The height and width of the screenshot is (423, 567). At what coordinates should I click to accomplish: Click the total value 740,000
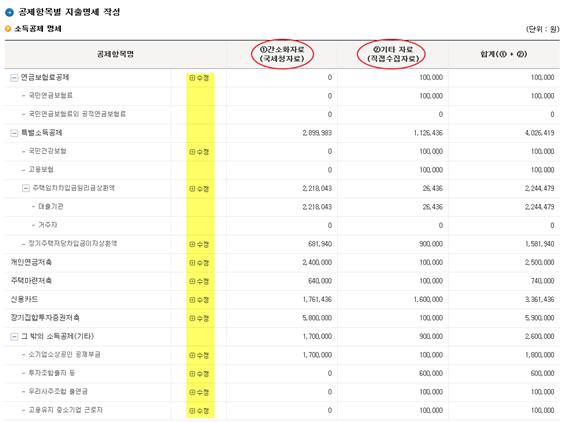pos(542,281)
